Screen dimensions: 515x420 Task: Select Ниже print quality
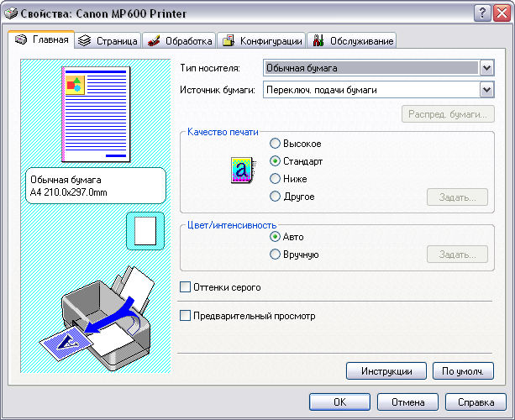[288, 179]
